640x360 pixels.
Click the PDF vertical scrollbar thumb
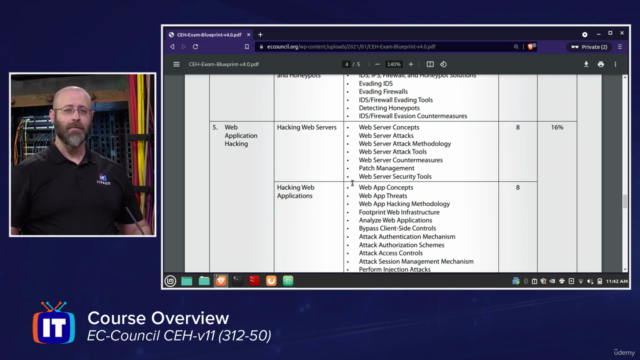pos(624,201)
